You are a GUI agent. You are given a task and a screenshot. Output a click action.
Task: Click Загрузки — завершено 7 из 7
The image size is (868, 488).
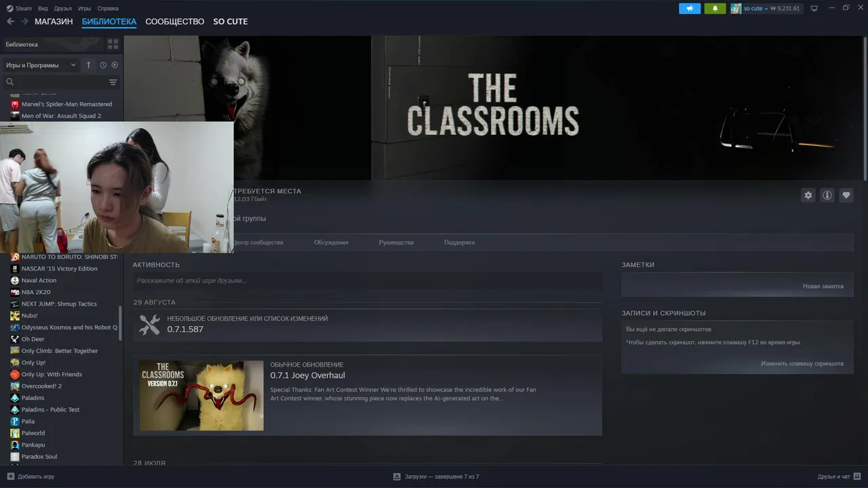pos(441,476)
